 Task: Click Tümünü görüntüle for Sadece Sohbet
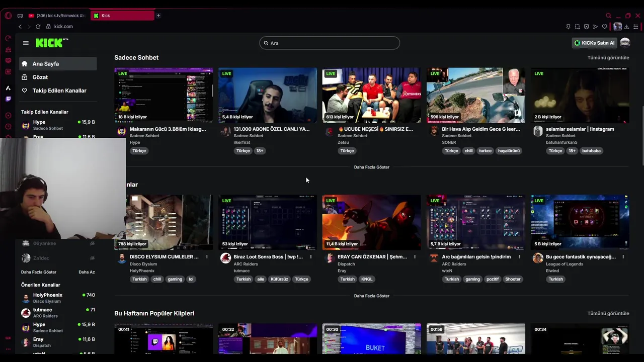pyautogui.click(x=608, y=58)
